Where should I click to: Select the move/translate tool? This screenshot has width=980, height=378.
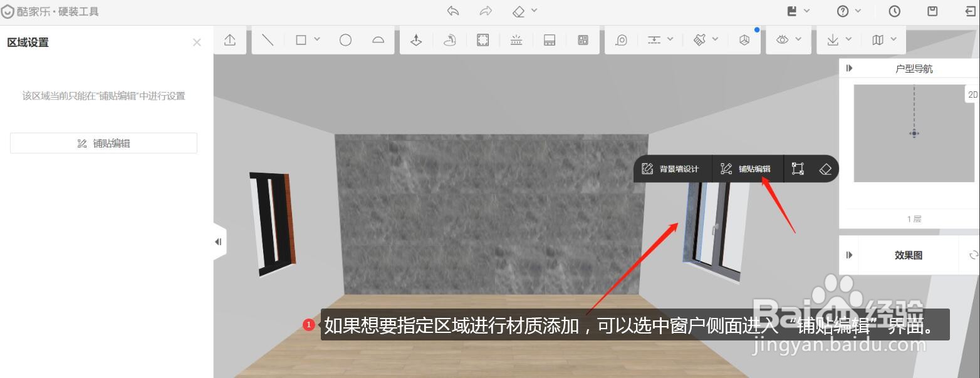(416, 39)
